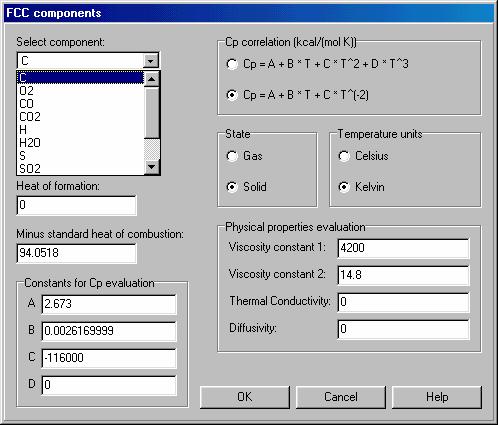Image resolution: width=498 pixels, height=425 pixels.
Task: Confirm with the OK button
Action: coord(245,397)
